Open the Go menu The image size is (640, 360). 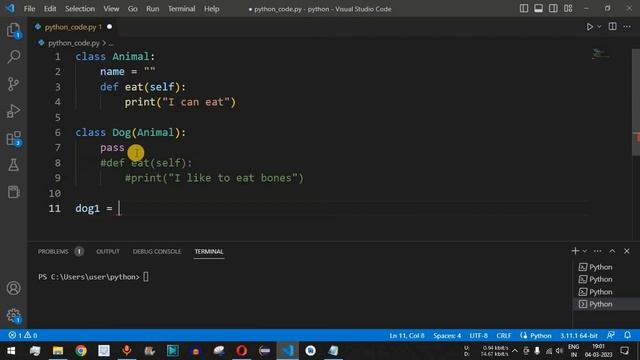[133, 9]
